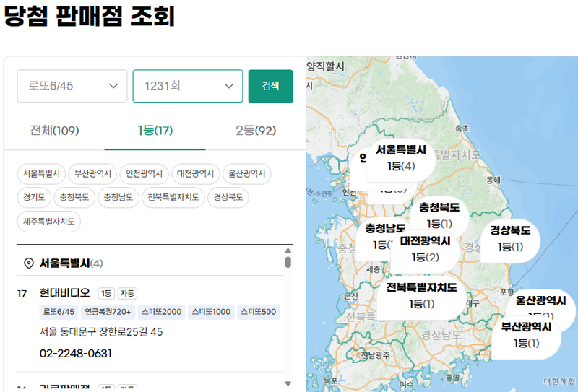Select the 부산광역시 1등(1) map marker
Image resolution: width=578 pixels, height=392 pixels.
(x=527, y=336)
